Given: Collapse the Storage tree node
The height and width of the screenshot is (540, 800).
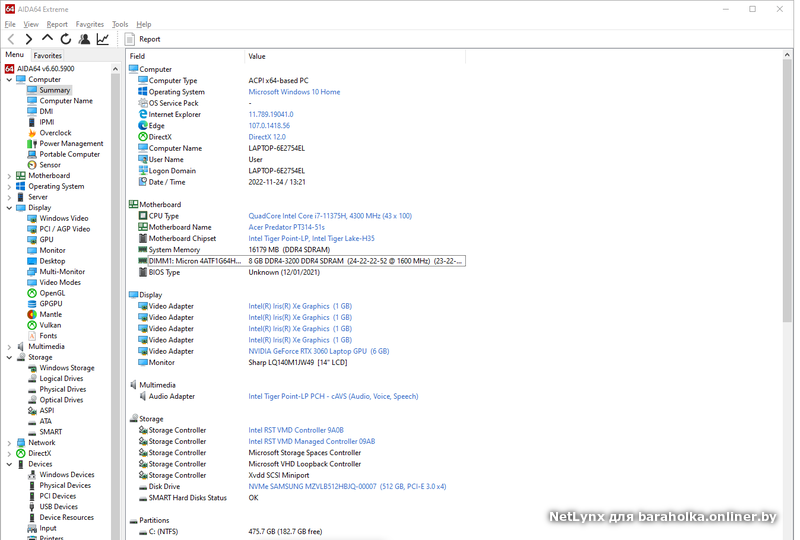Looking at the screenshot, I should click(9, 357).
